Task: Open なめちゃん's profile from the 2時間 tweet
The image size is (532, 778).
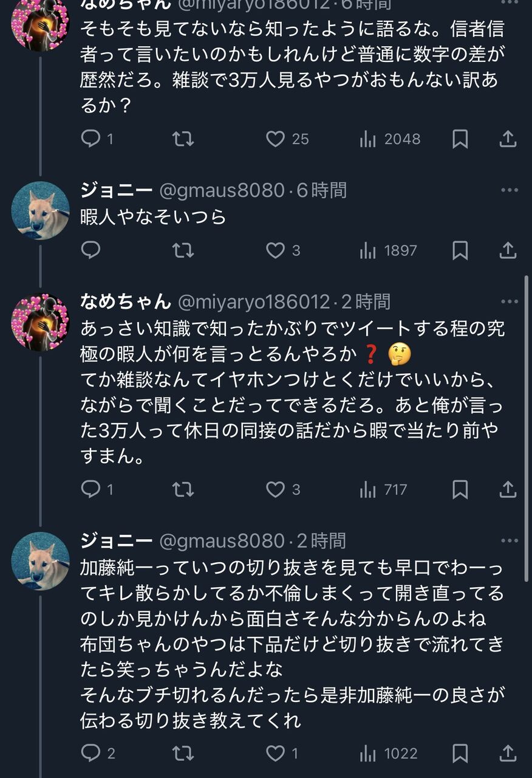Action: coord(126,301)
